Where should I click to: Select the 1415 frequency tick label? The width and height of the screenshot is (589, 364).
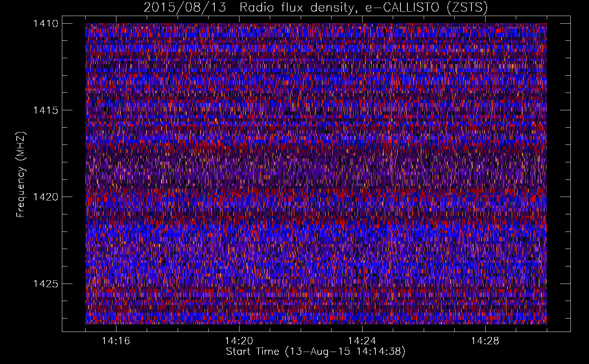pos(46,110)
